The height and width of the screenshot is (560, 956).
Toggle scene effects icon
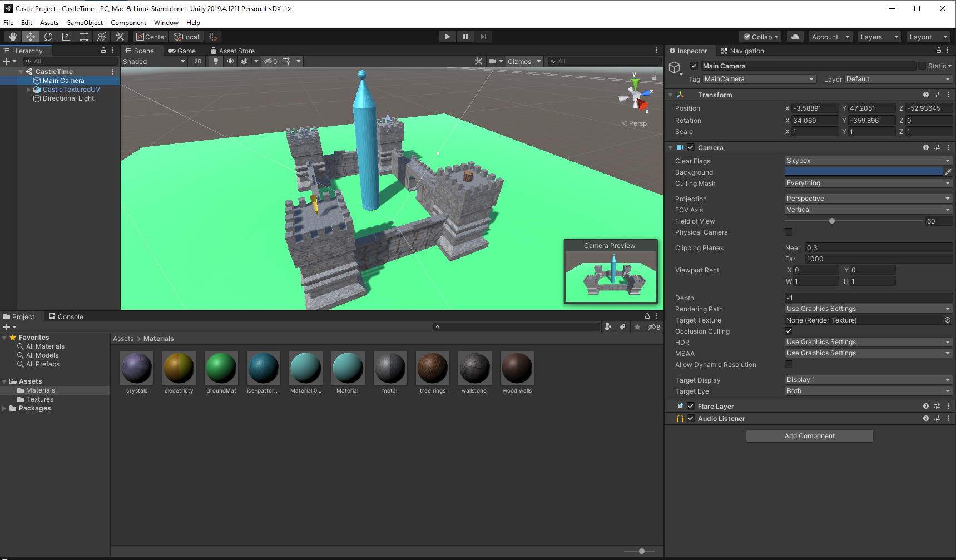(x=244, y=61)
